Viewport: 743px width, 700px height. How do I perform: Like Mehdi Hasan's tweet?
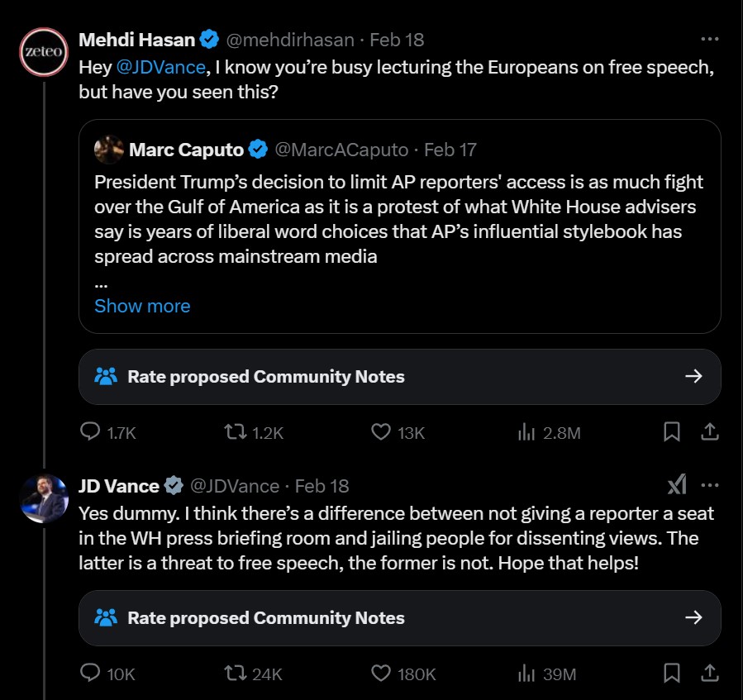(379, 431)
